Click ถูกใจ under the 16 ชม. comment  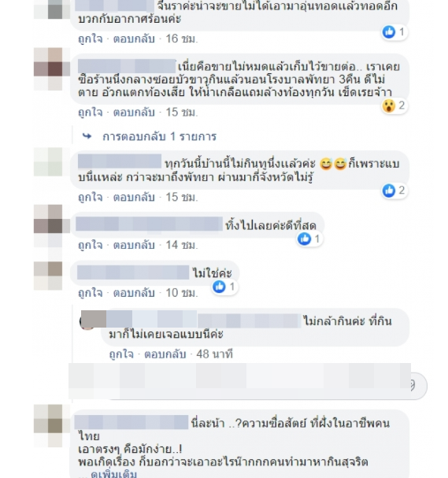pos(91,39)
